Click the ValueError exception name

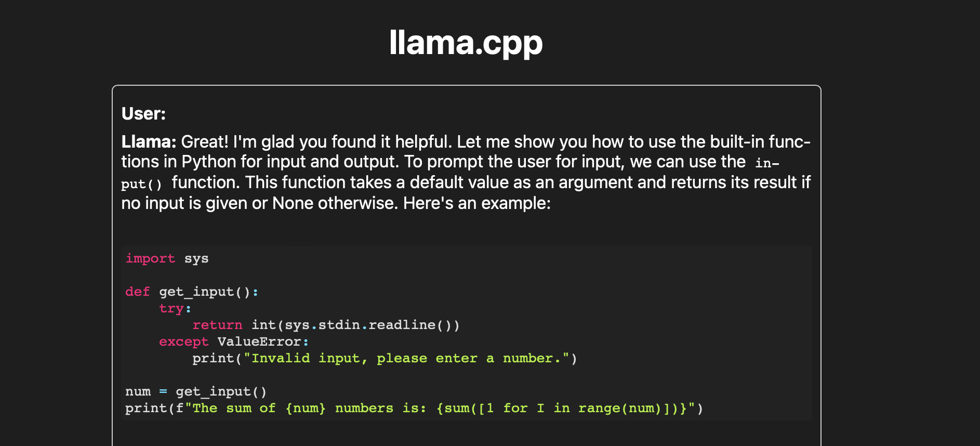pos(259,342)
